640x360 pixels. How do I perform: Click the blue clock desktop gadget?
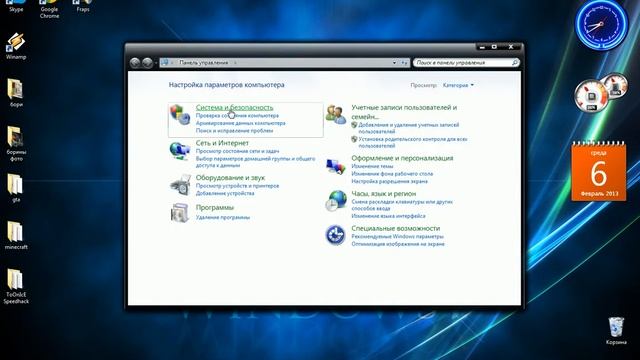point(601,24)
